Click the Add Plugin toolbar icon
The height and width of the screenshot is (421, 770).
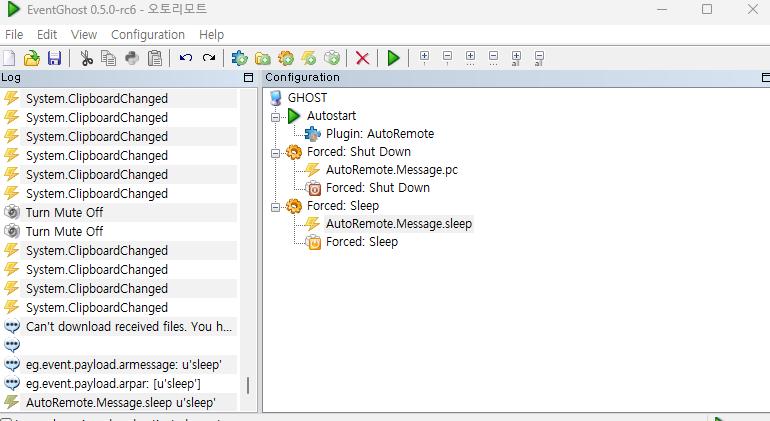coord(240,58)
